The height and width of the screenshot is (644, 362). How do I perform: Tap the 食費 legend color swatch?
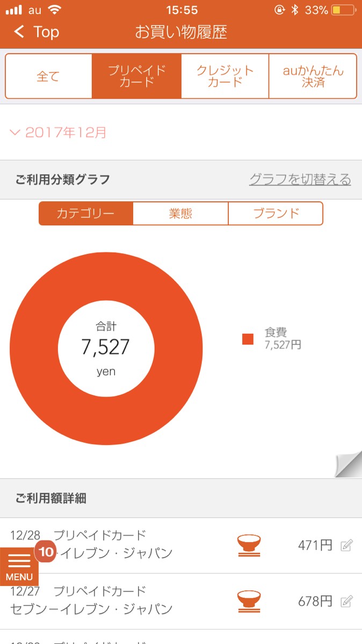(248, 339)
